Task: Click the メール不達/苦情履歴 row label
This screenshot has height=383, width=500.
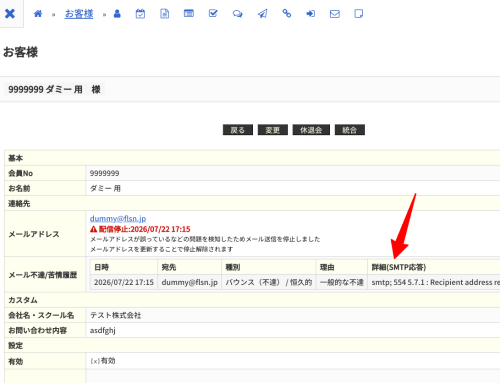Action: [43, 275]
